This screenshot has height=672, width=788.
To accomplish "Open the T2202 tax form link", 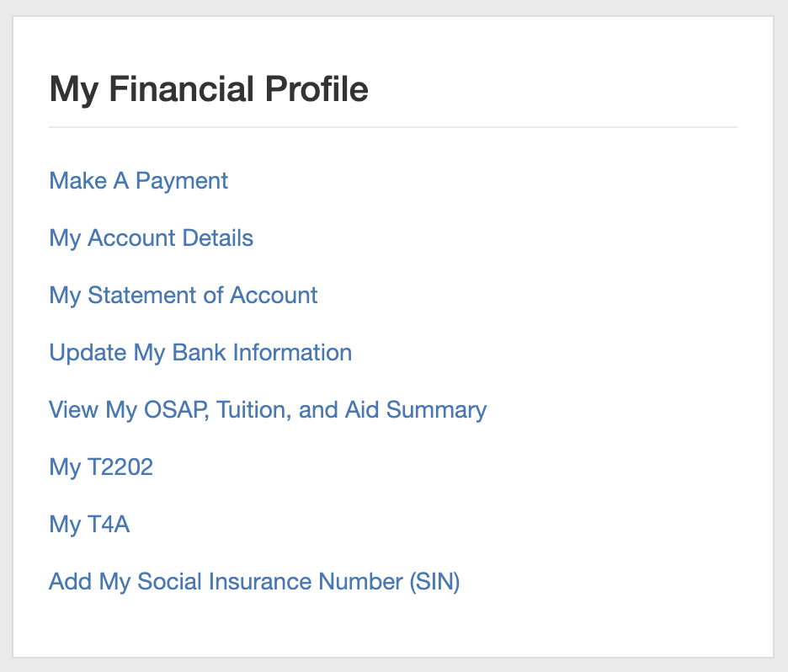I will tap(101, 467).
